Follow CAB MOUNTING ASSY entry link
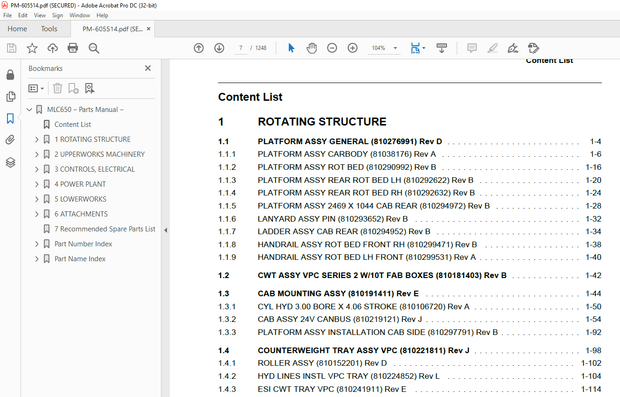The width and height of the screenshot is (620, 397). 338,293
